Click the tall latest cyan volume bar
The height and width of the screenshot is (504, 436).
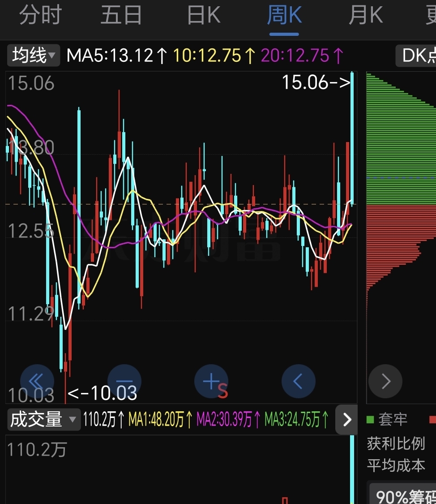tap(352, 470)
